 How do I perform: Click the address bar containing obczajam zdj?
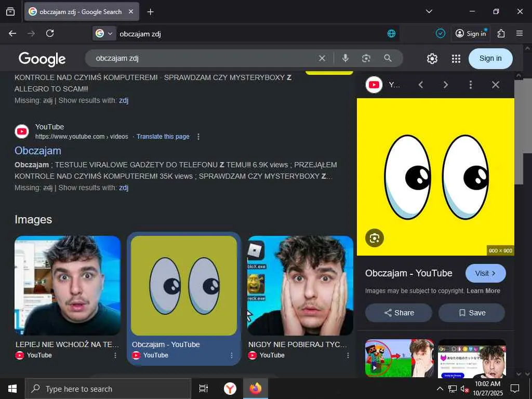(x=251, y=34)
